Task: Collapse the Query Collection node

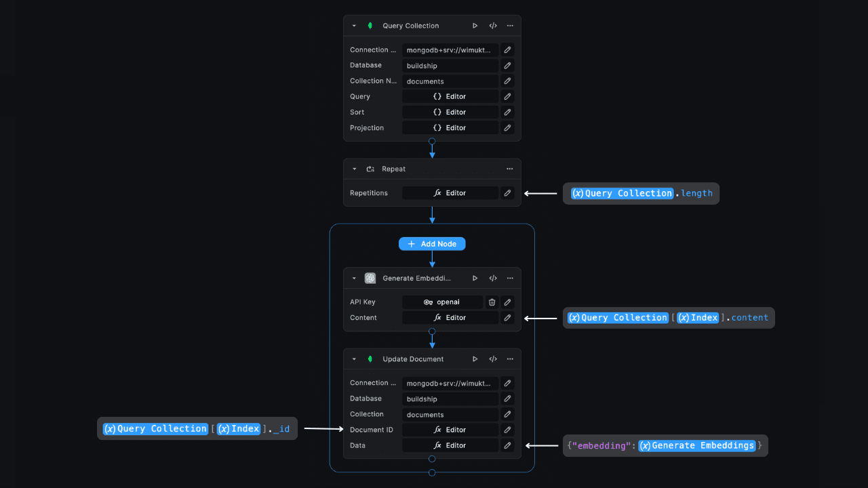Action: coord(353,25)
